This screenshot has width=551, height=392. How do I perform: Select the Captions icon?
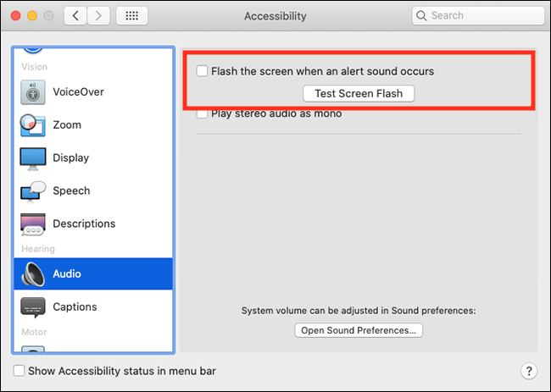(33, 307)
